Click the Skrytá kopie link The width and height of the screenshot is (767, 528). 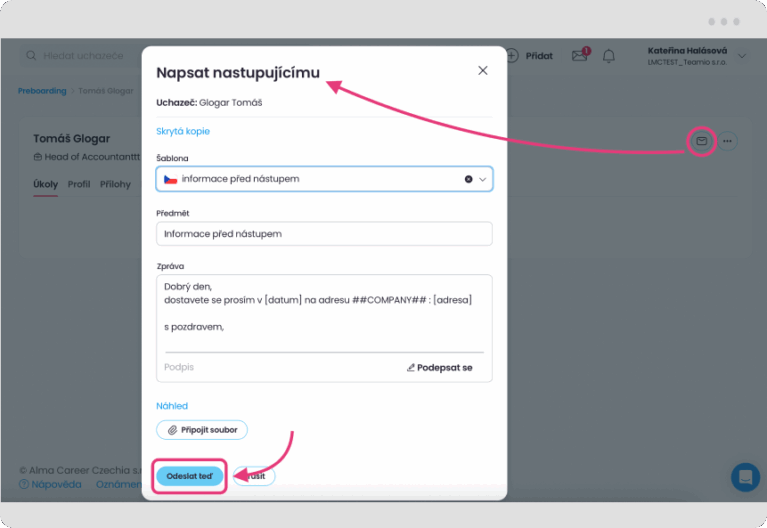(x=183, y=131)
